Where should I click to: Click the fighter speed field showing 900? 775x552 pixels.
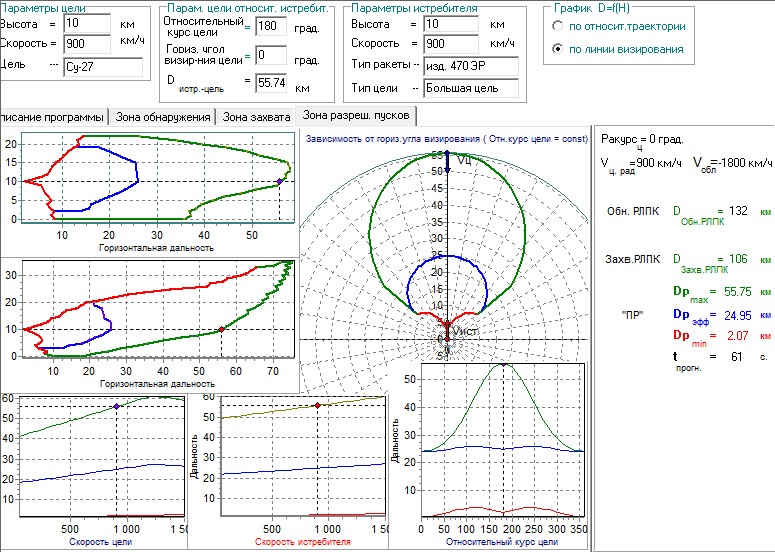coord(451,44)
